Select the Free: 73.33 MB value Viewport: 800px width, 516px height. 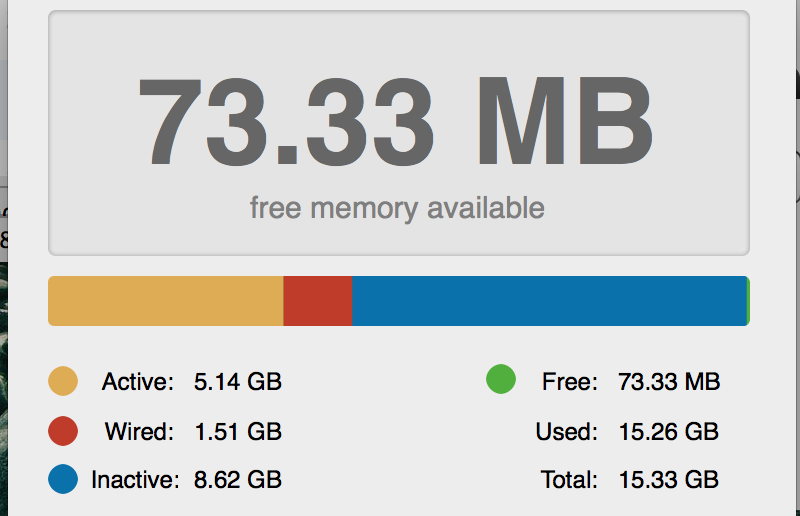click(x=669, y=381)
